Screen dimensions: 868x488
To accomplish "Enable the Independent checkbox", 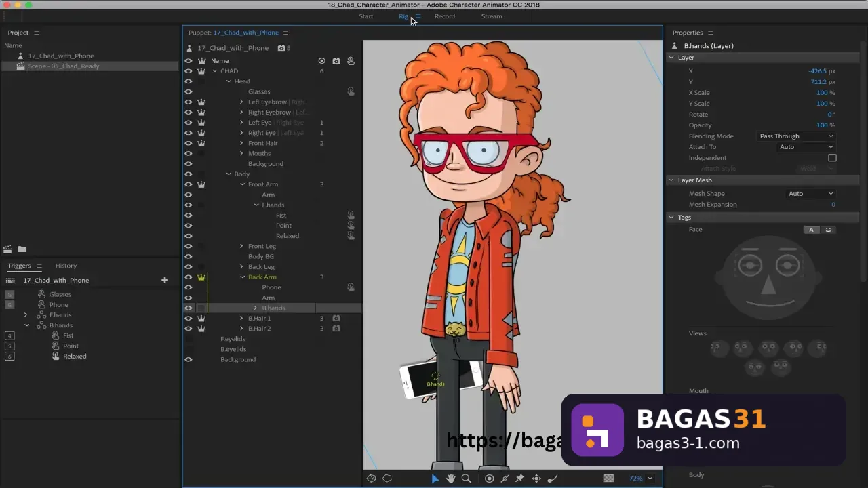I will pyautogui.click(x=832, y=158).
